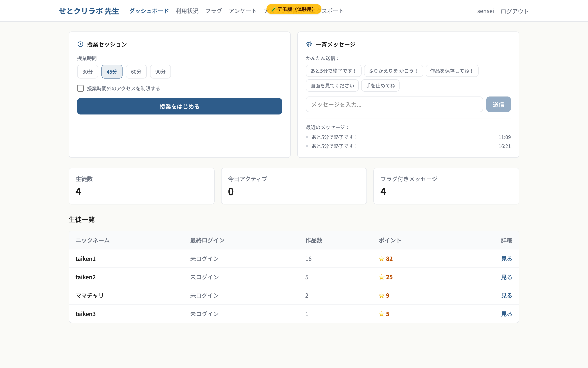Click the megaphone icon beside 一斉メッセージ
This screenshot has height=368, width=588.
[x=309, y=44]
